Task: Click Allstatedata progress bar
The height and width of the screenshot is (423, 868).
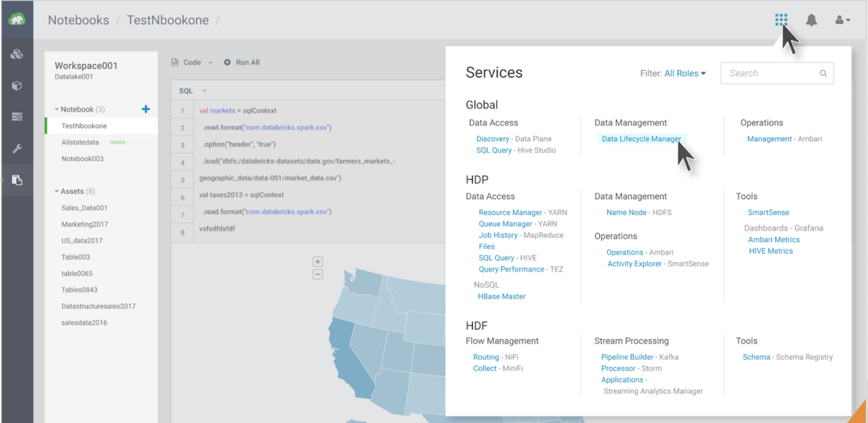Action: click(x=128, y=142)
